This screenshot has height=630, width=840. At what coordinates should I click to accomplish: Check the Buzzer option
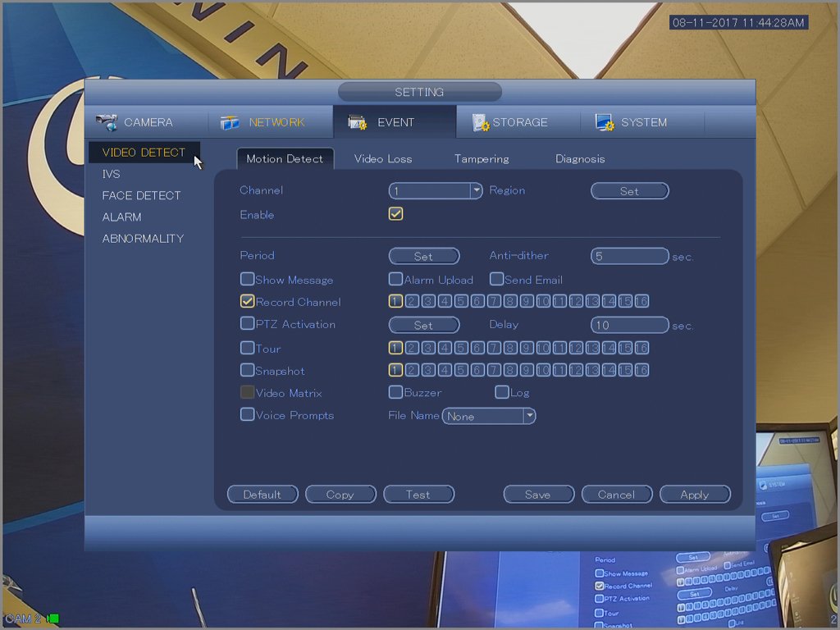click(x=395, y=393)
